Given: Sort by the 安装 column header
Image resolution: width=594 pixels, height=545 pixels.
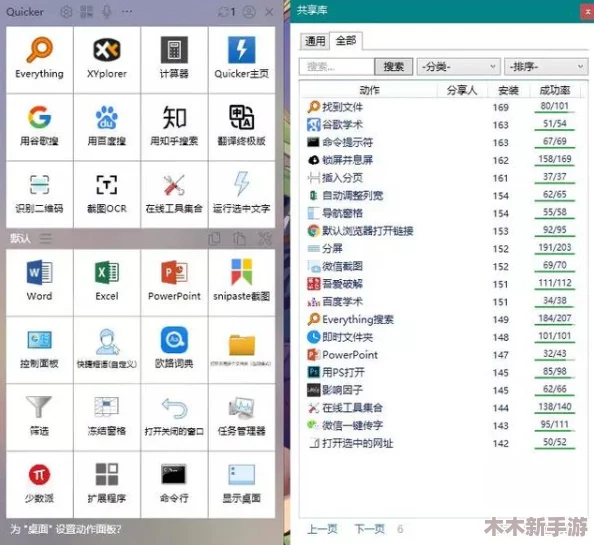Looking at the screenshot, I should click(508, 90).
